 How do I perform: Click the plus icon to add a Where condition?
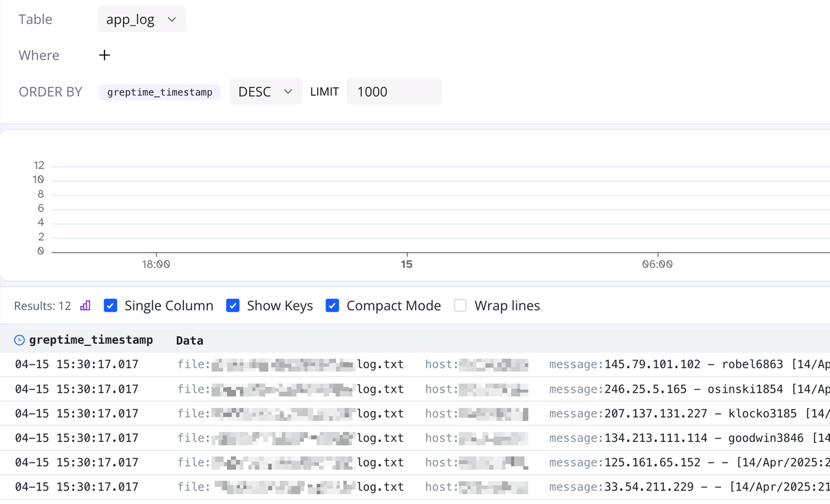tap(104, 55)
